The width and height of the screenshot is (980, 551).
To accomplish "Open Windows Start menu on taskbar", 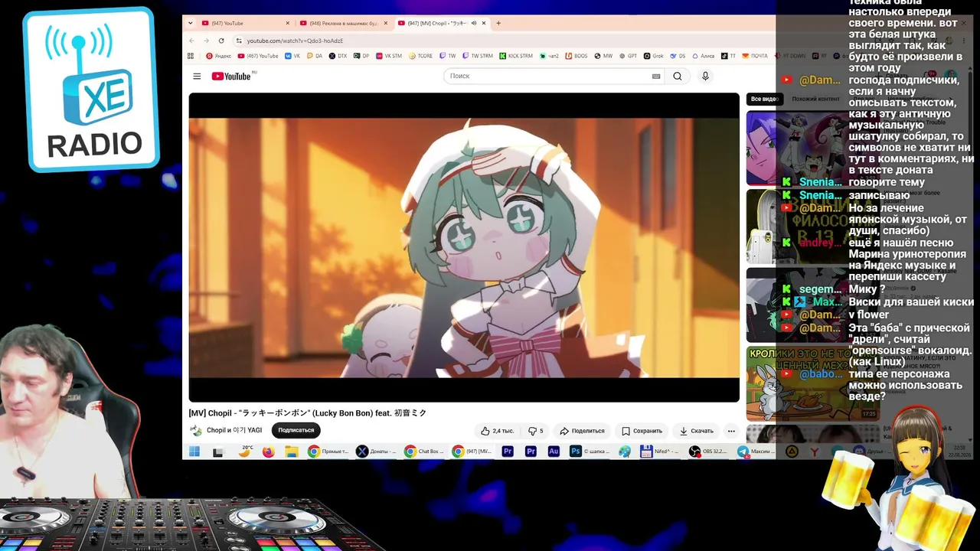I will [x=194, y=452].
